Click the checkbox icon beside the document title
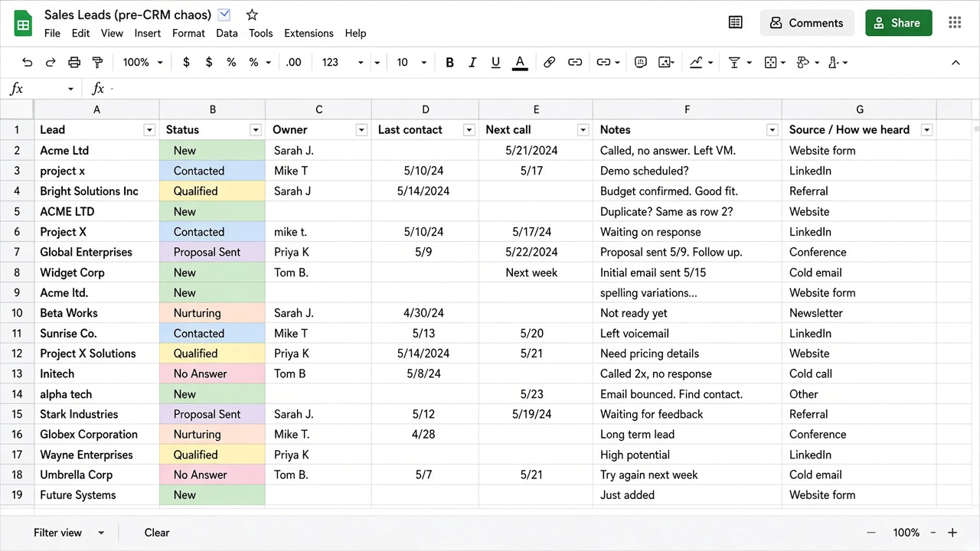Viewport: 980px width, 551px height. click(x=224, y=14)
